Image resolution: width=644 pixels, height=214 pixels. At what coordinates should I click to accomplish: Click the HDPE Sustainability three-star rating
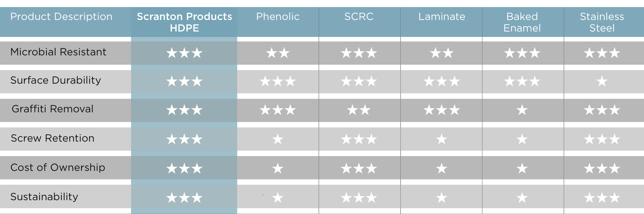184,198
